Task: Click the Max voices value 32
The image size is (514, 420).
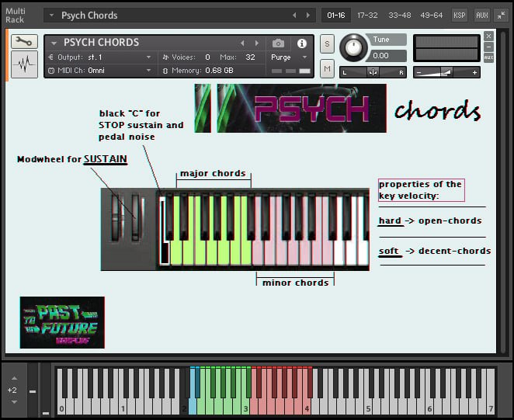Action: [250, 57]
